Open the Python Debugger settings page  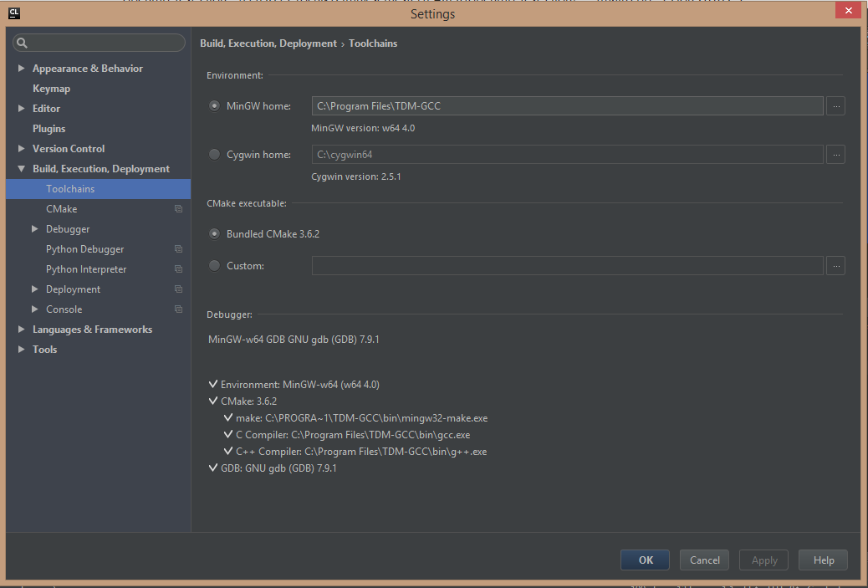tap(84, 249)
